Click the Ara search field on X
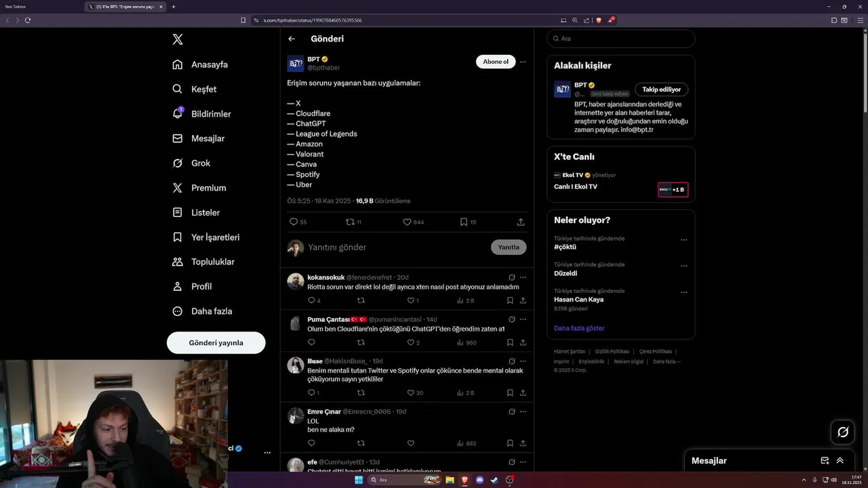The width and height of the screenshot is (868, 488). pyautogui.click(x=621, y=39)
